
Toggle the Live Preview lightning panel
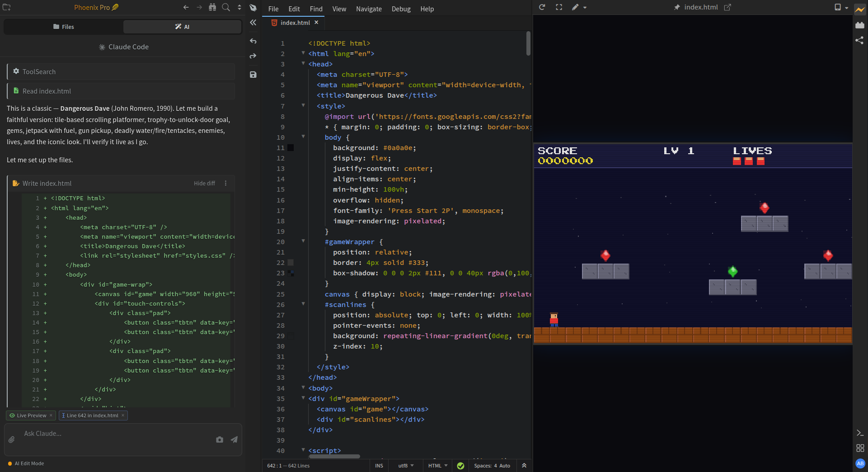[x=860, y=9]
